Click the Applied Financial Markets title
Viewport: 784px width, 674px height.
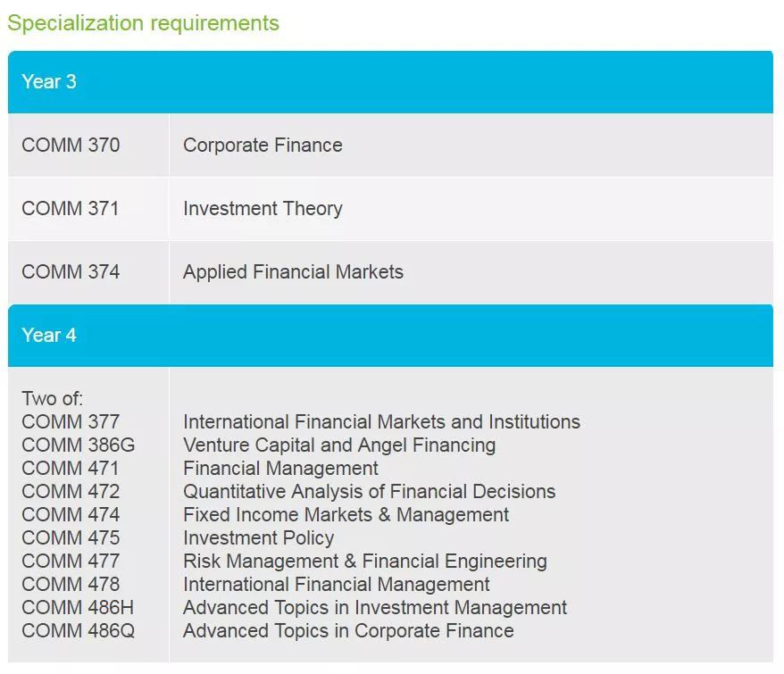pyautogui.click(x=293, y=272)
